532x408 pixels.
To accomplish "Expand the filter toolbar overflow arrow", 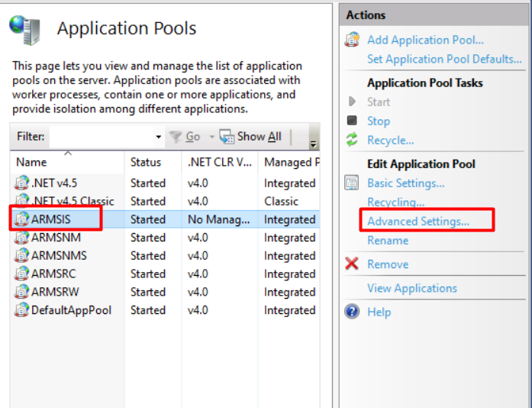I will (314, 144).
